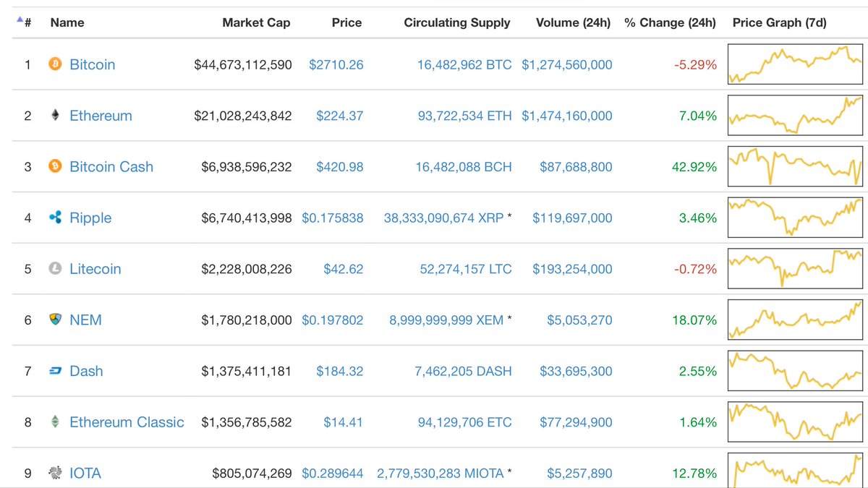
Task: Click Litecoin price $42.62
Action: click(x=344, y=269)
